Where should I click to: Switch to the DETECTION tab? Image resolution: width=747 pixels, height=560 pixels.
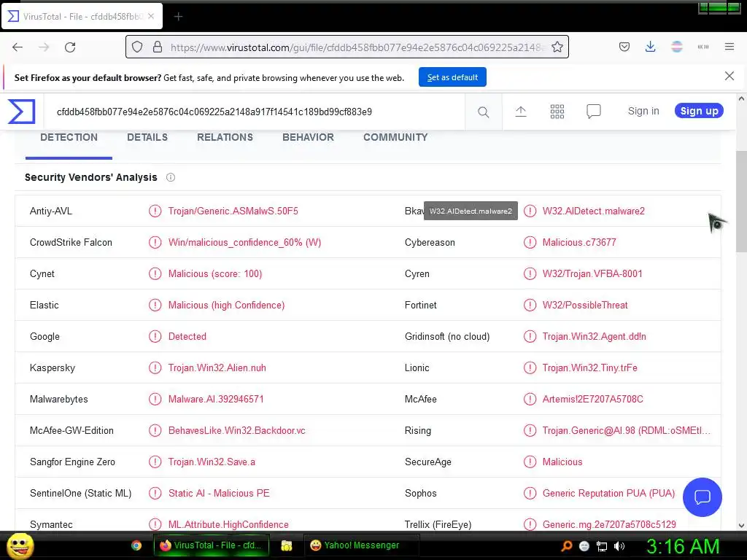coord(69,137)
